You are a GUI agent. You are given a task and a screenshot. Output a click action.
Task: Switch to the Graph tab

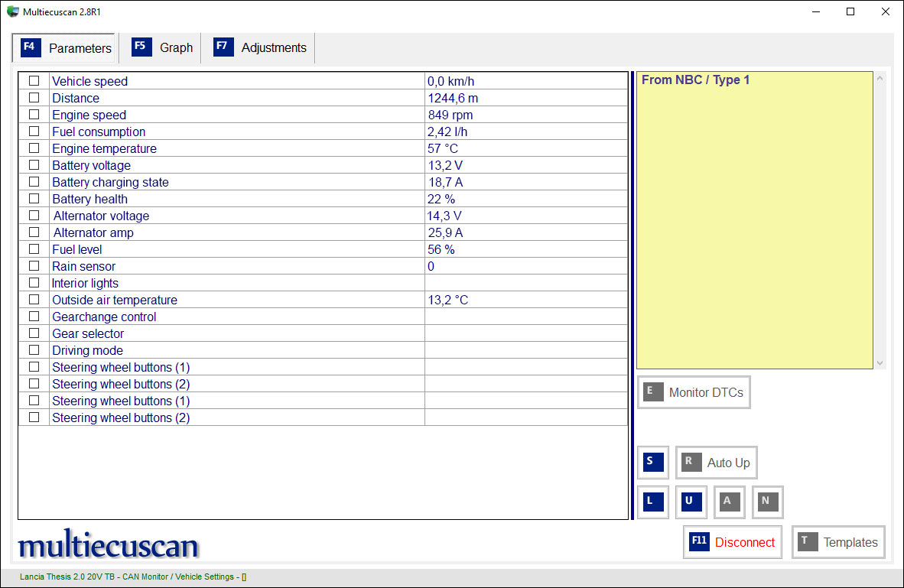(x=162, y=48)
